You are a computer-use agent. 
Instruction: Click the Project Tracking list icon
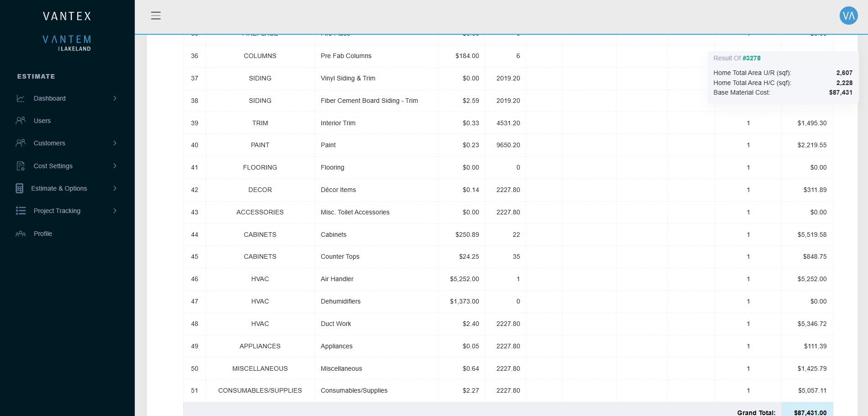pyautogui.click(x=21, y=211)
